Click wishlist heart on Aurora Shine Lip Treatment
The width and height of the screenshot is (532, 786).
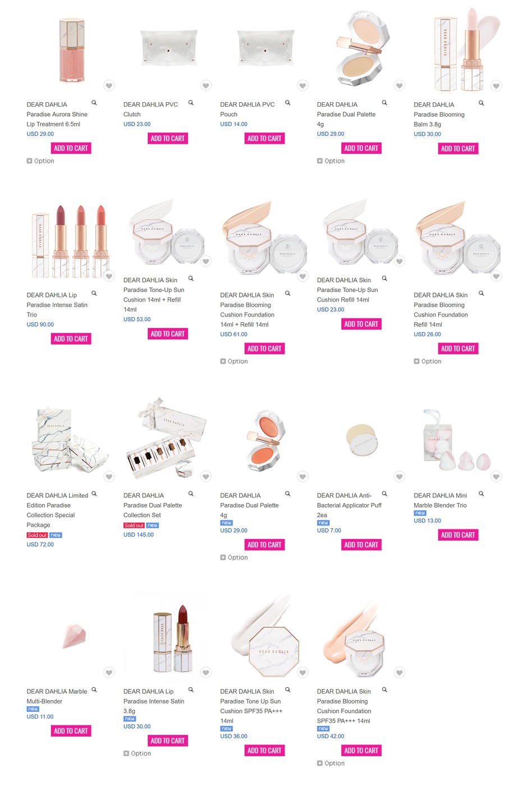click(x=109, y=85)
